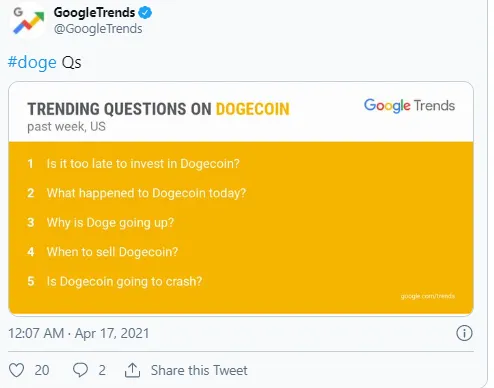The height and width of the screenshot is (388, 494).
Task: Click the Trending Questions on Dogecoin heading
Action: pos(159,109)
